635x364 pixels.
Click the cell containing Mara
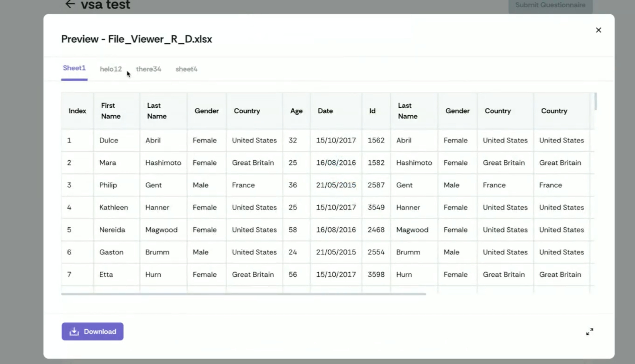coord(116,163)
